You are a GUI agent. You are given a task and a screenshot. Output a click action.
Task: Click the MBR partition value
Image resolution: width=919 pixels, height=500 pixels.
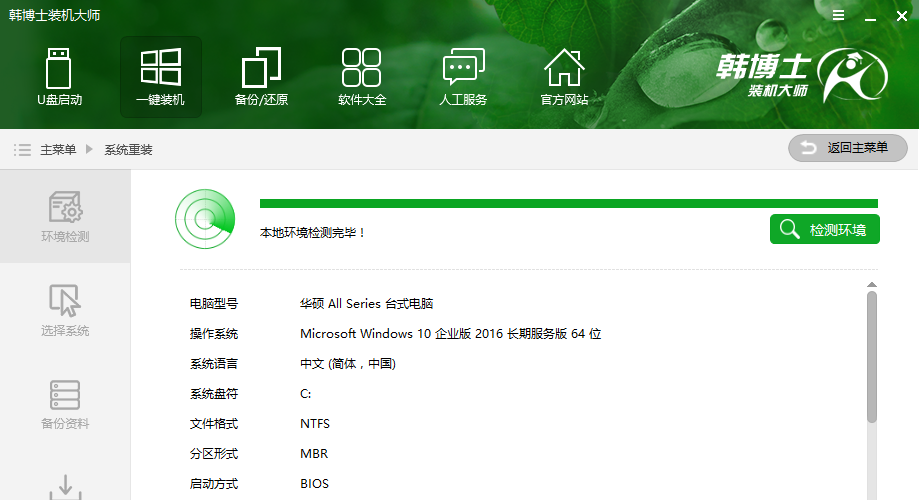click(314, 454)
